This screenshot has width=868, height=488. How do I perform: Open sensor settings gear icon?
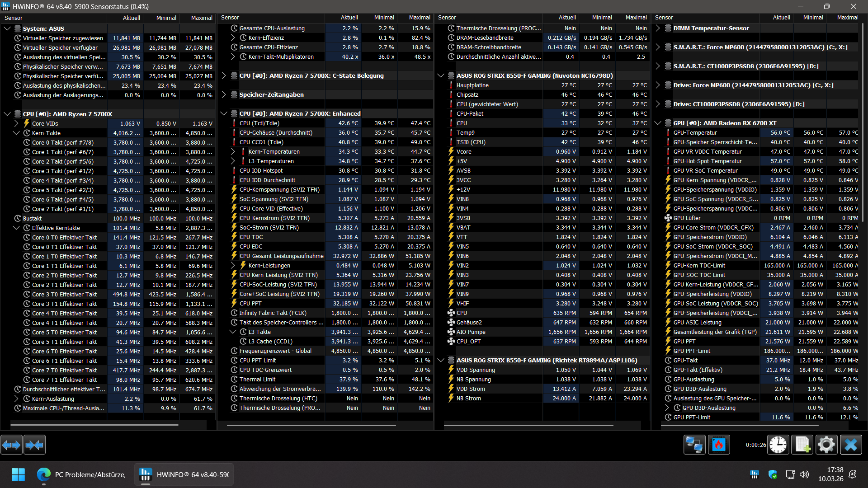pos(826,446)
